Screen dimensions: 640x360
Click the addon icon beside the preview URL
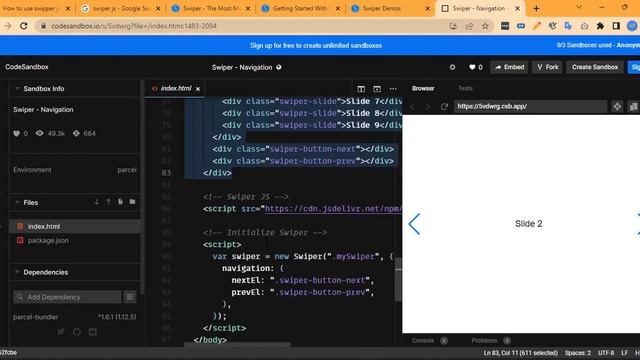pyautogui.click(x=617, y=107)
